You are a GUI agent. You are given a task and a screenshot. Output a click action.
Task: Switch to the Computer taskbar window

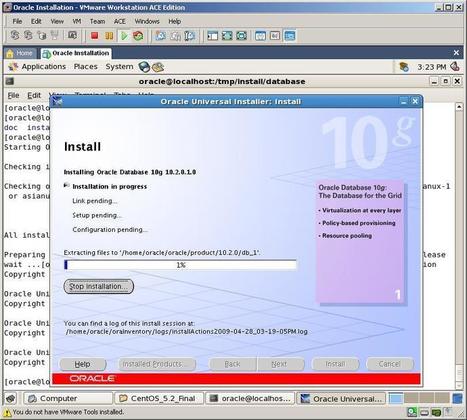pos(68,398)
